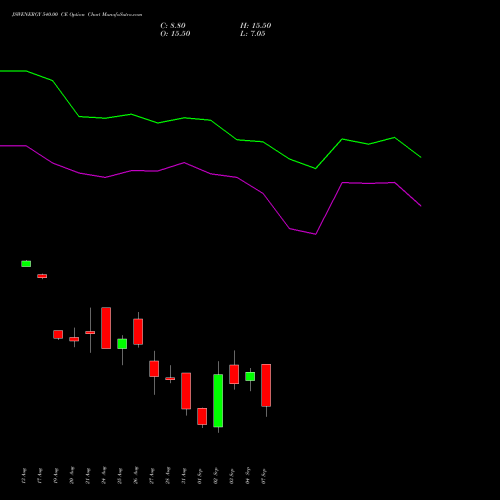
Task: Click the red candlestick above 31 Aug
Action: [186, 391]
